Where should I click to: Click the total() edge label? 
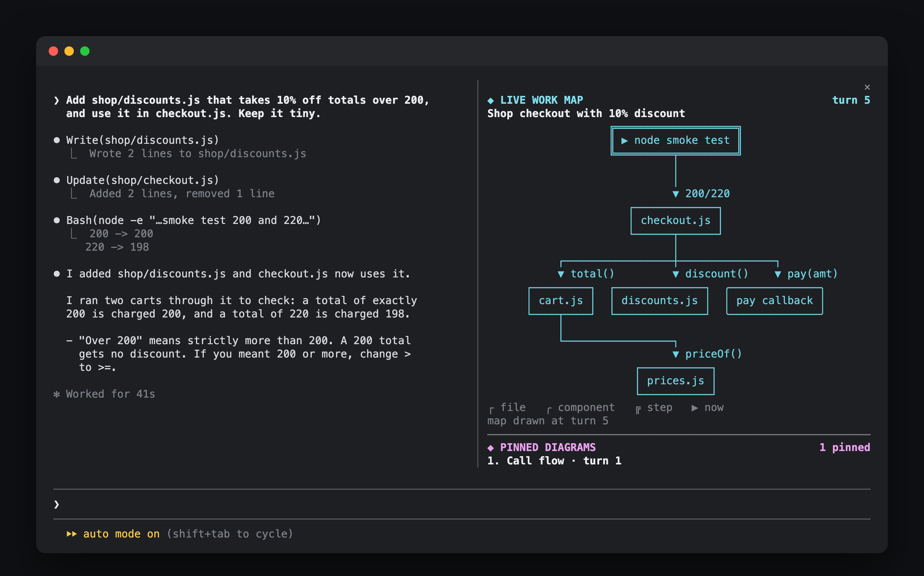[592, 274]
